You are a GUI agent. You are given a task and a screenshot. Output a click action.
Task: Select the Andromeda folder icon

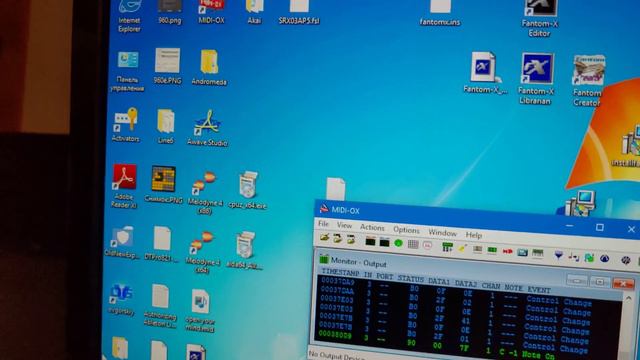[x=209, y=67]
